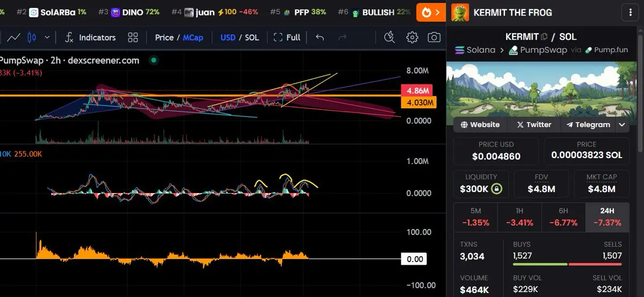Copy the KERMIT token address icon
The image size is (644, 297).
[544, 37]
